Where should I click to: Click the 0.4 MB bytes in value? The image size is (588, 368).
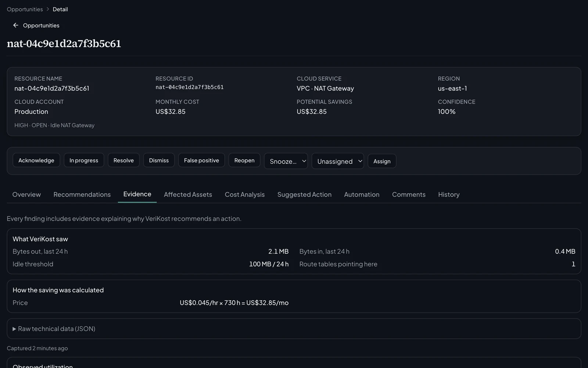(565, 251)
